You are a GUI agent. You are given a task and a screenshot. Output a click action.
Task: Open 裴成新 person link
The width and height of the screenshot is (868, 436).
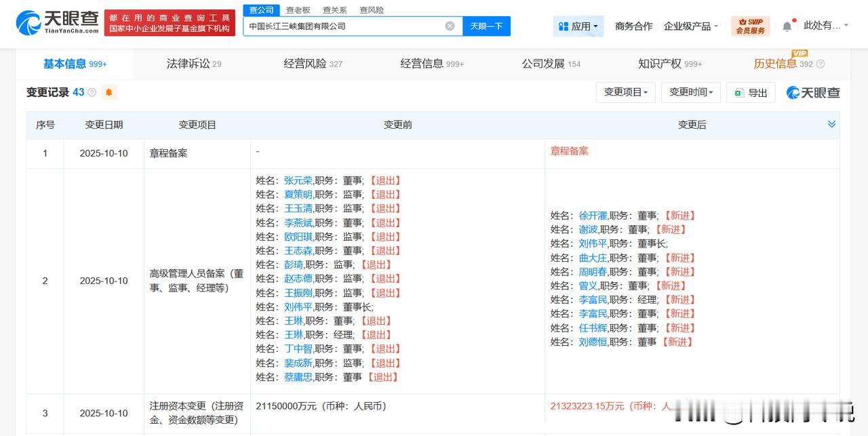pyautogui.click(x=298, y=363)
